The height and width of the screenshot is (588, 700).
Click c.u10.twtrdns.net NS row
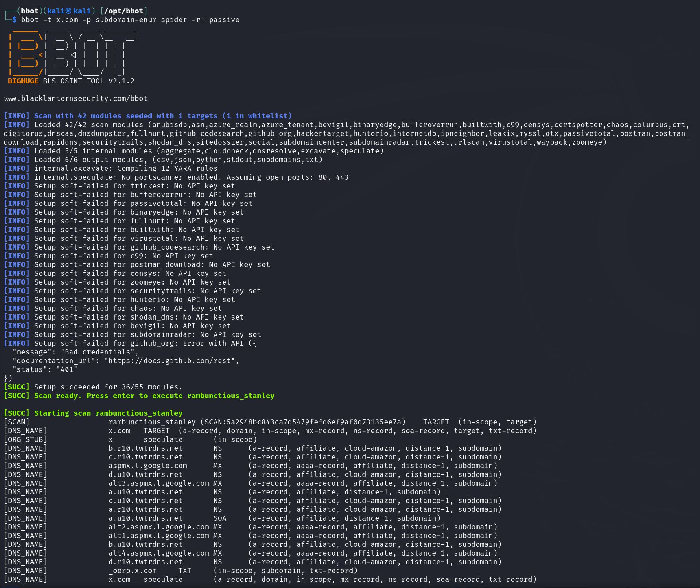pos(253,501)
